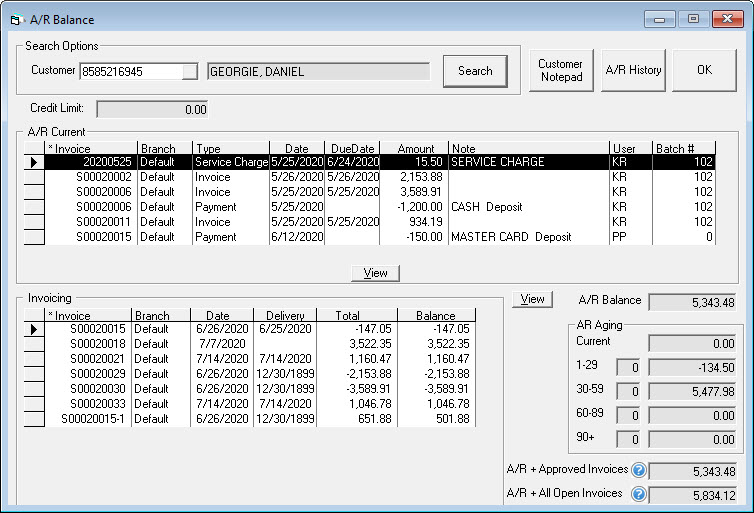Select the invoice S00020002 row in A/R Current
Image resolution: width=754 pixels, height=513 pixels.
point(370,177)
